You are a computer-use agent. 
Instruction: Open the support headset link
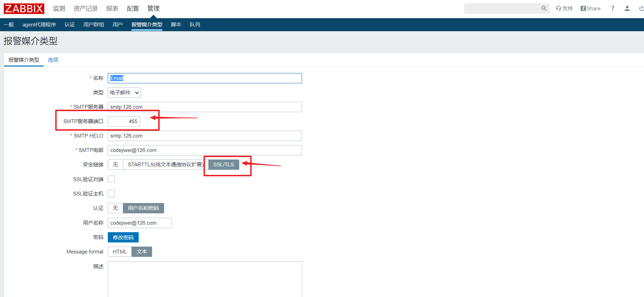[564, 9]
